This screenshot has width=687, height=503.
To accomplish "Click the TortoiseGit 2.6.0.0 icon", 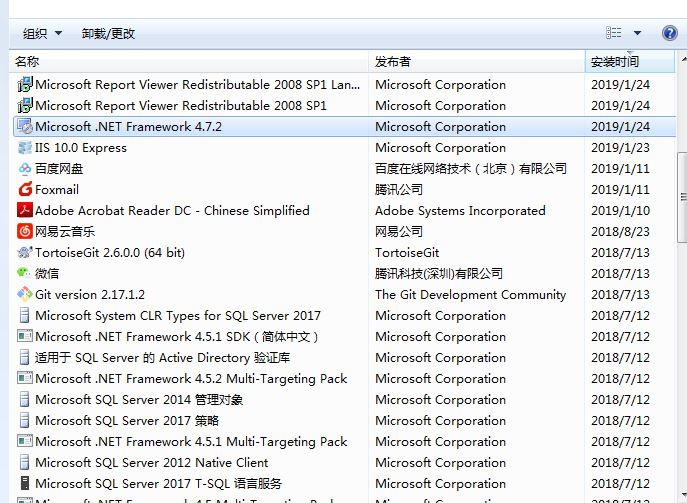I will (x=25, y=252).
